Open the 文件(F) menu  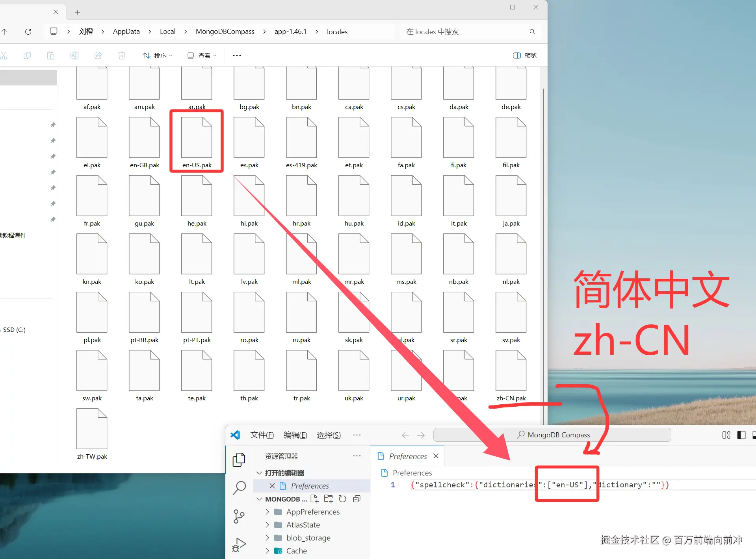262,435
